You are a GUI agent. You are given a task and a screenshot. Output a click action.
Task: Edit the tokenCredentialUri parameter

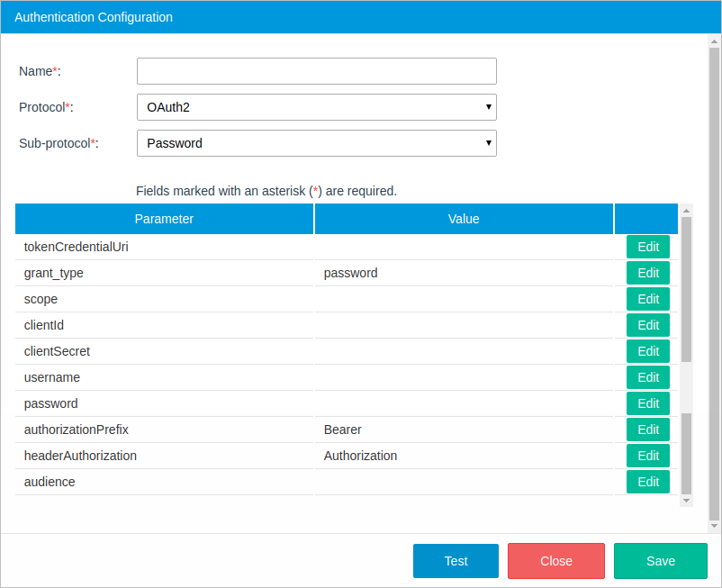pyautogui.click(x=647, y=247)
